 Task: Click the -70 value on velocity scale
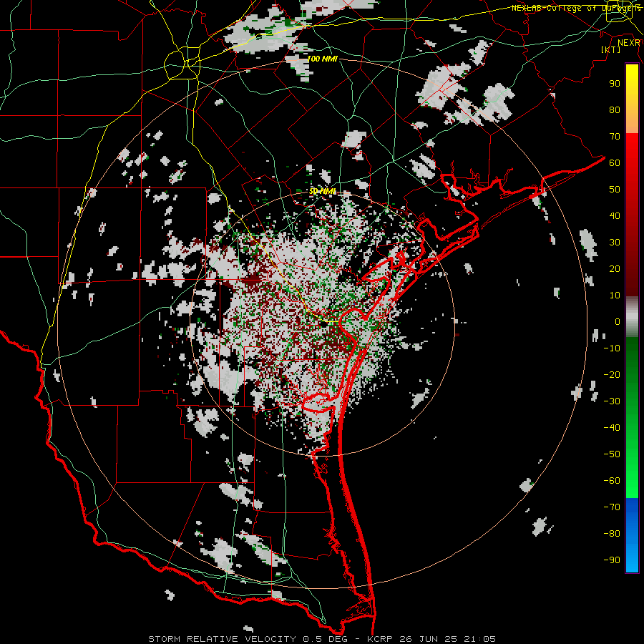tap(612, 507)
